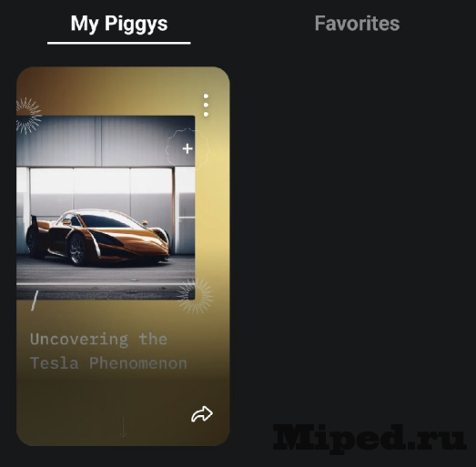Click the faint down arrow at card bottom
This screenshot has height=467, width=476.
[x=123, y=427]
